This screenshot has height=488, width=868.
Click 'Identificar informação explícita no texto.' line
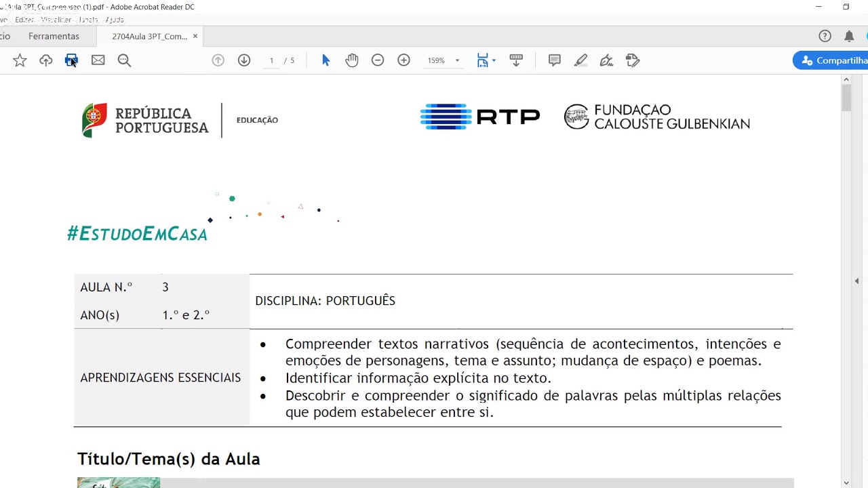tap(418, 378)
